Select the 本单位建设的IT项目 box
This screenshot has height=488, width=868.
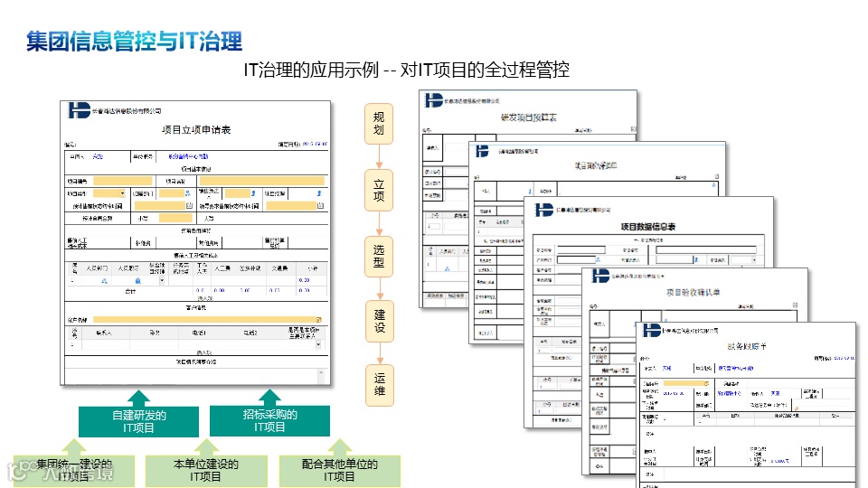click(206, 471)
